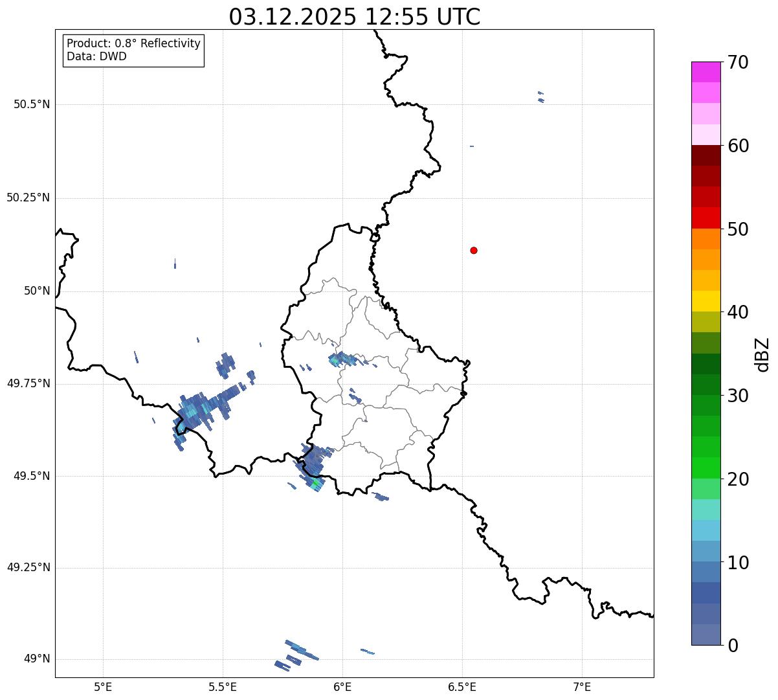Click the 70 colorbar tick label

(x=738, y=62)
